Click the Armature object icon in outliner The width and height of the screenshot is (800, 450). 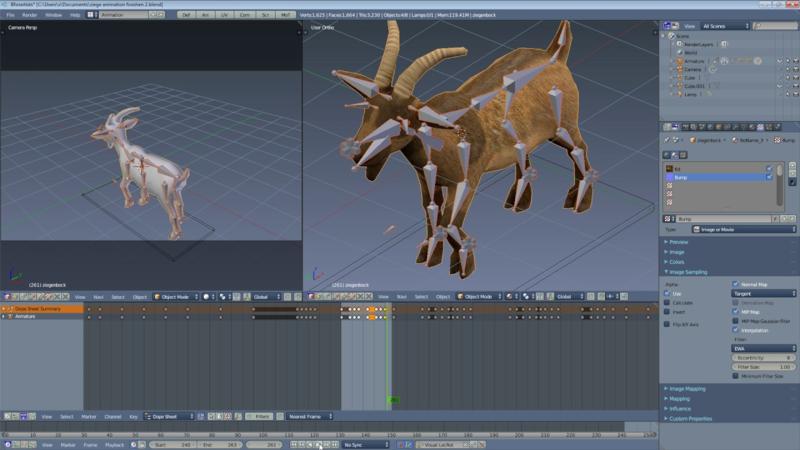[x=678, y=61]
